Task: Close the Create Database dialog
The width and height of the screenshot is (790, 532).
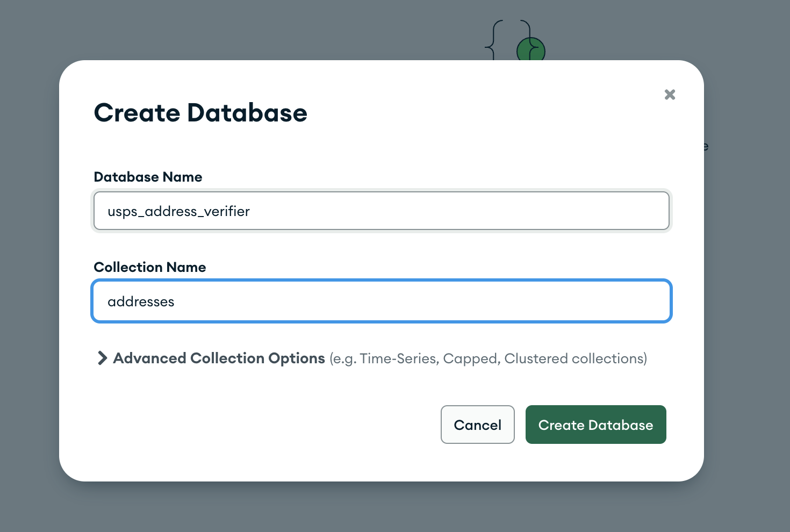Action: coord(670,95)
